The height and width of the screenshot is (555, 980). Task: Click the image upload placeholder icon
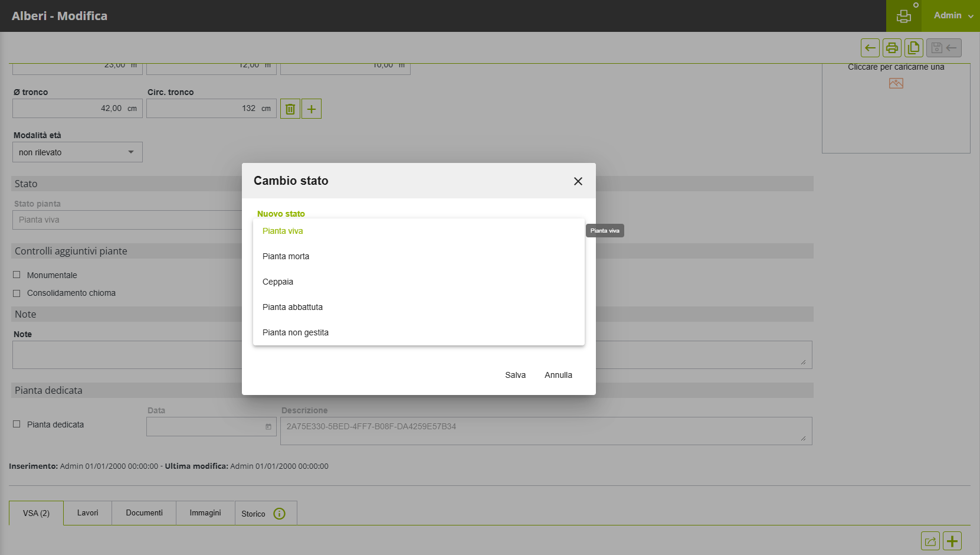(896, 83)
